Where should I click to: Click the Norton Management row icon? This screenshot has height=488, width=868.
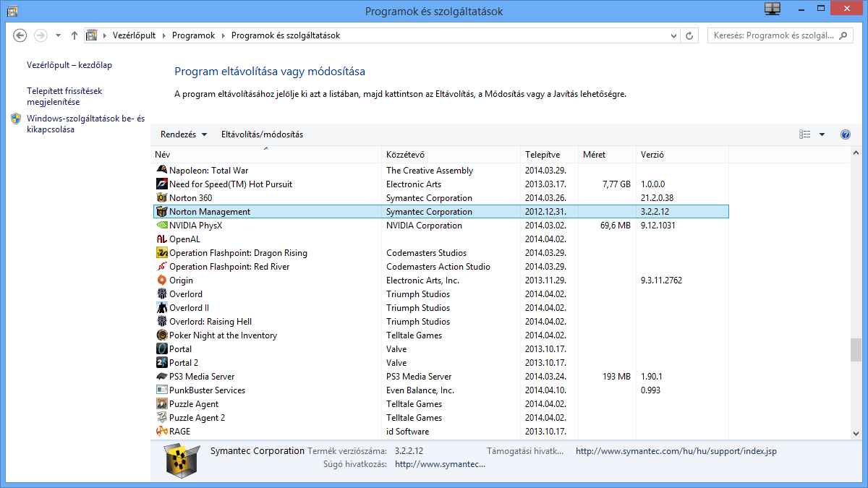162,212
